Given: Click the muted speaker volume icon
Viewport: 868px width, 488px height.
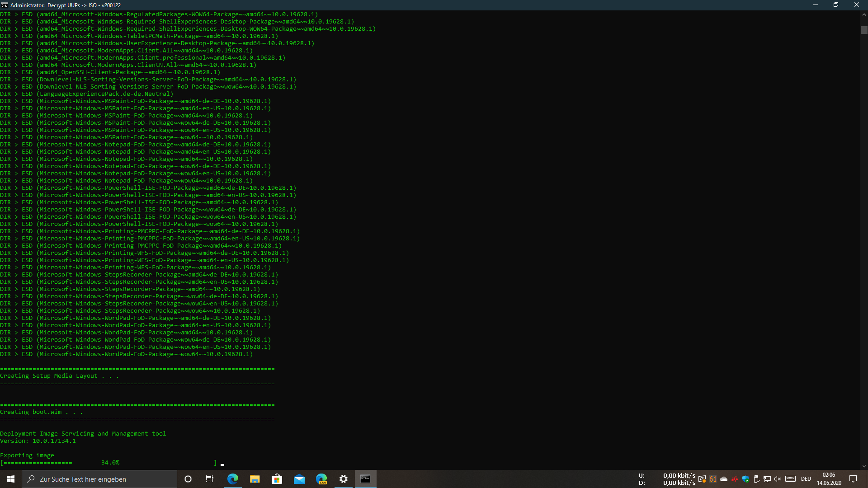Looking at the screenshot, I should point(778,479).
